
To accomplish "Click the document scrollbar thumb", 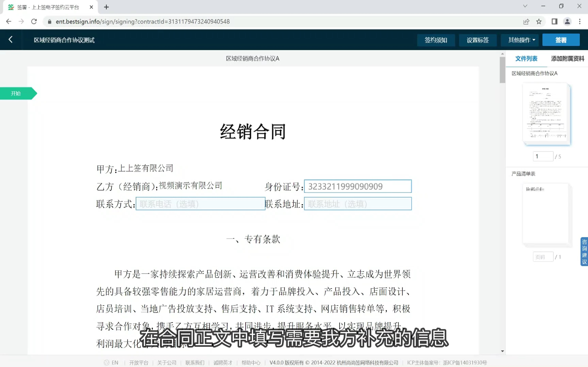I will tap(503, 70).
